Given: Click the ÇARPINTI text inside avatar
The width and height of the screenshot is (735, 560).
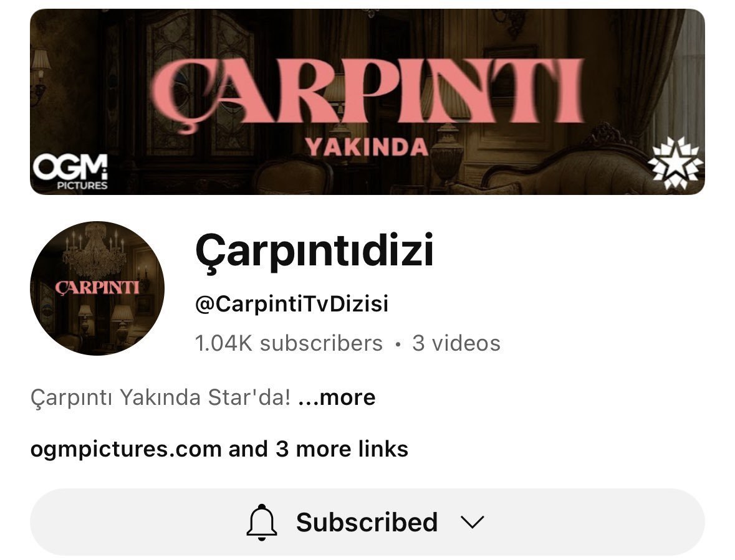Looking at the screenshot, I should tap(97, 288).
